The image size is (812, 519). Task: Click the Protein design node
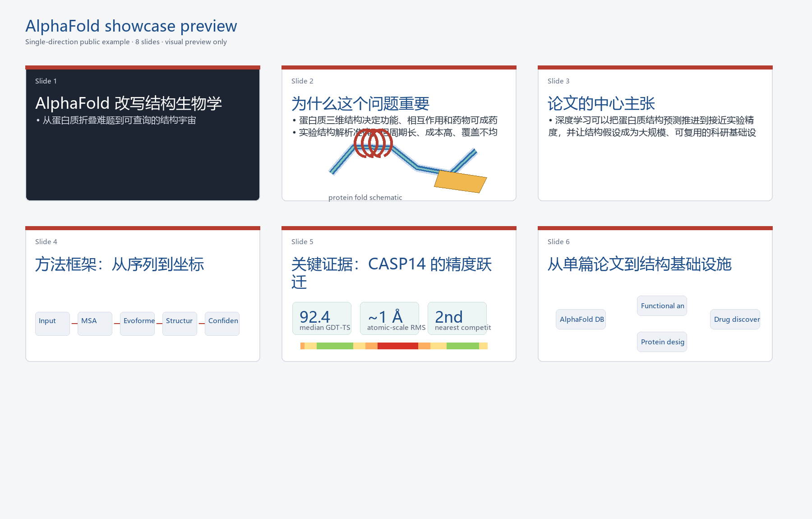662,342
